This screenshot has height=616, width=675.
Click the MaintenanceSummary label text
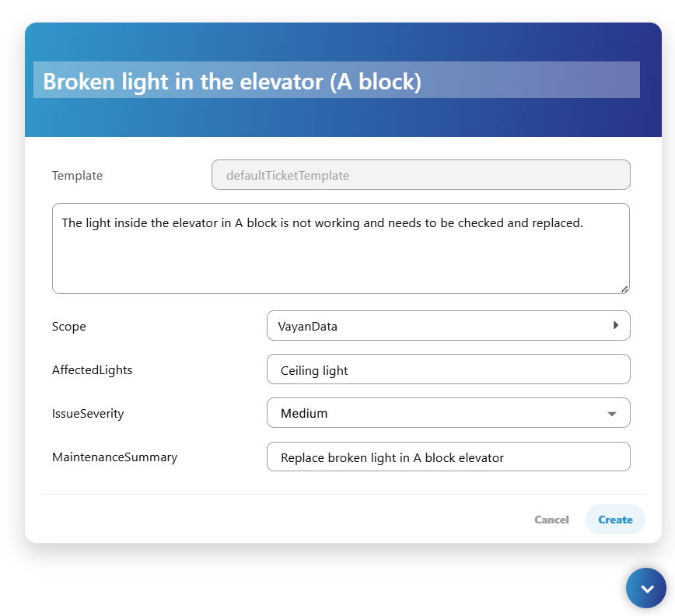click(114, 457)
